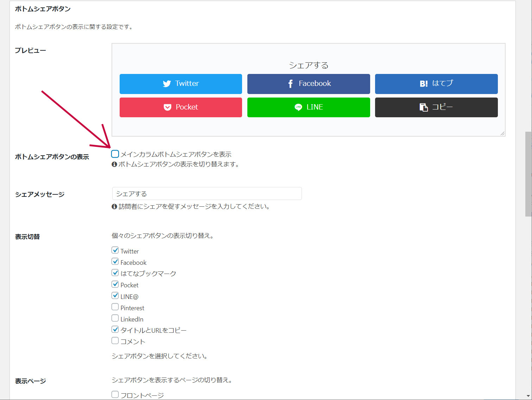Toggle タイトルとURLをコピー checkbox
Viewport: 532px width, 400px height.
coord(115,330)
